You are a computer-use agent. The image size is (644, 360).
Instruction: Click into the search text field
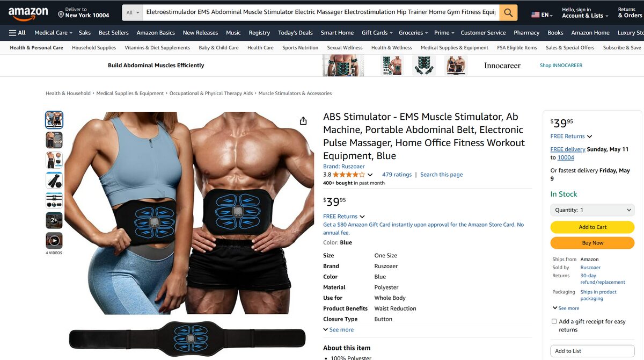click(x=321, y=12)
